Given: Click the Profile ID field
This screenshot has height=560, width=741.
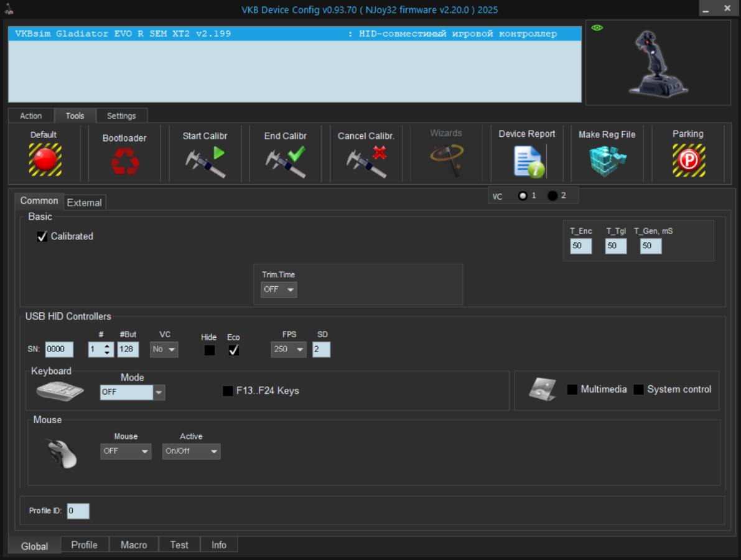Looking at the screenshot, I should click(x=78, y=511).
